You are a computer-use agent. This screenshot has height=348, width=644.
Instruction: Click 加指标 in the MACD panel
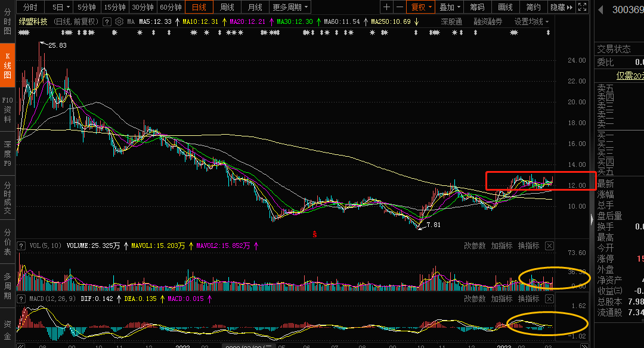pyautogui.click(x=501, y=299)
